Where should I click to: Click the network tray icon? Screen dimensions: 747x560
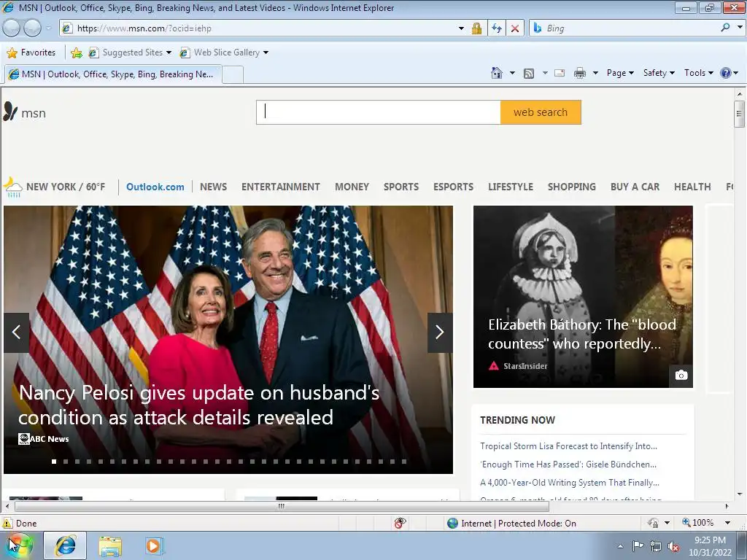pyautogui.click(x=656, y=547)
